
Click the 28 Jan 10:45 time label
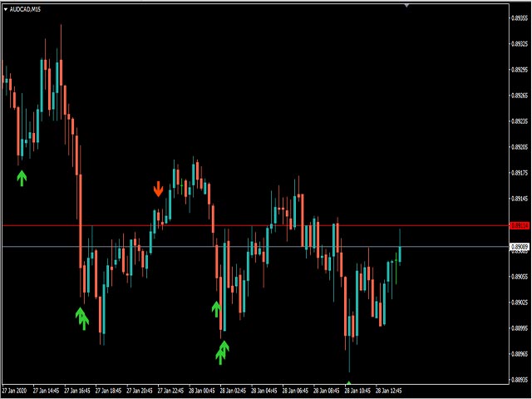[357, 391]
